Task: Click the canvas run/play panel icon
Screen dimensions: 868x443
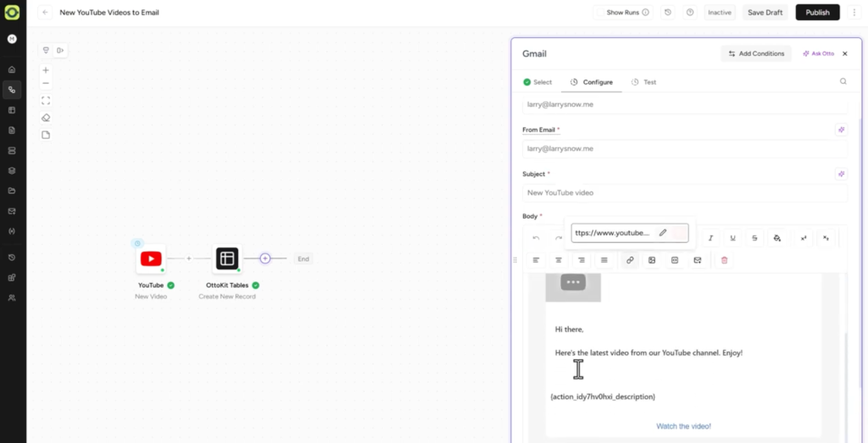Action: coord(60,50)
